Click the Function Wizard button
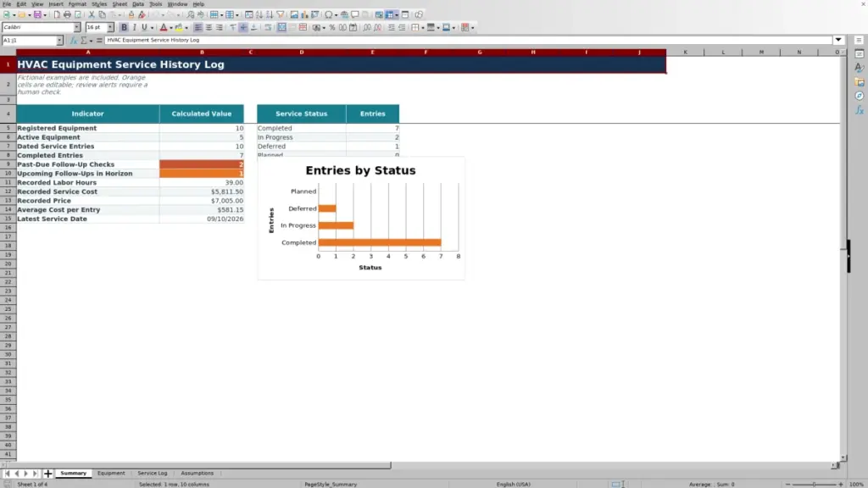868x488 pixels. click(74, 41)
